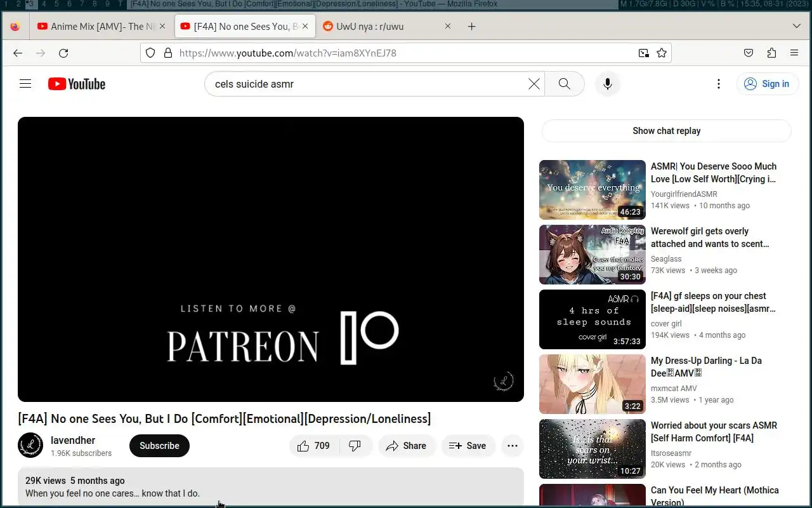
Task: Open My Dress-Up Darling AMV thumbnail
Action: tap(593, 384)
